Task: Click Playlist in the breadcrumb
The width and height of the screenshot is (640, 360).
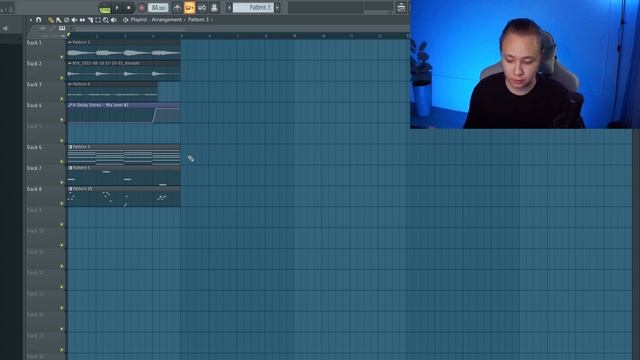Action: (139, 20)
